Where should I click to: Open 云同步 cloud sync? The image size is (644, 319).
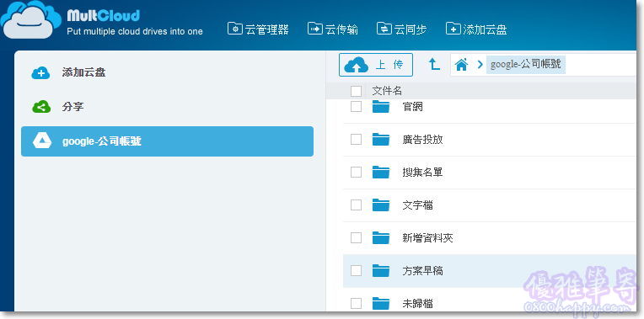(402, 29)
